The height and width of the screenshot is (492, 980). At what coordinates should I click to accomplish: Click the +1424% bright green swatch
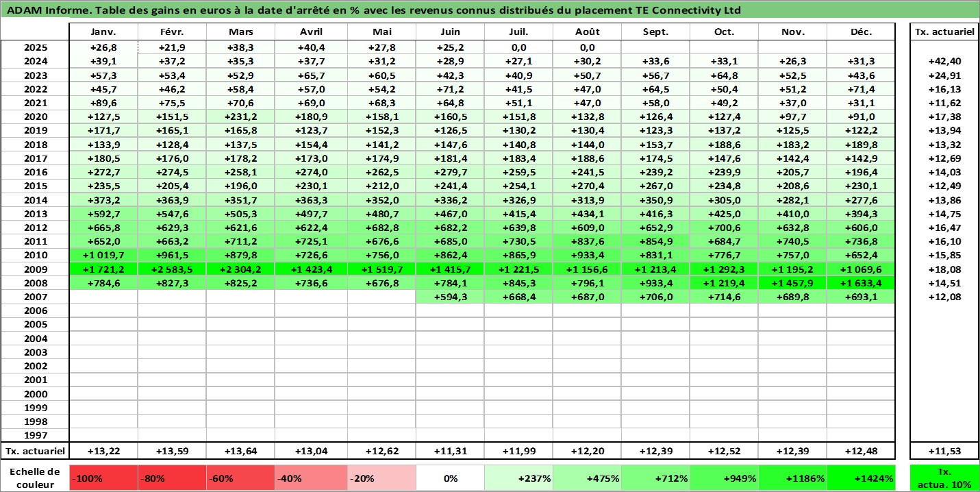(x=861, y=478)
